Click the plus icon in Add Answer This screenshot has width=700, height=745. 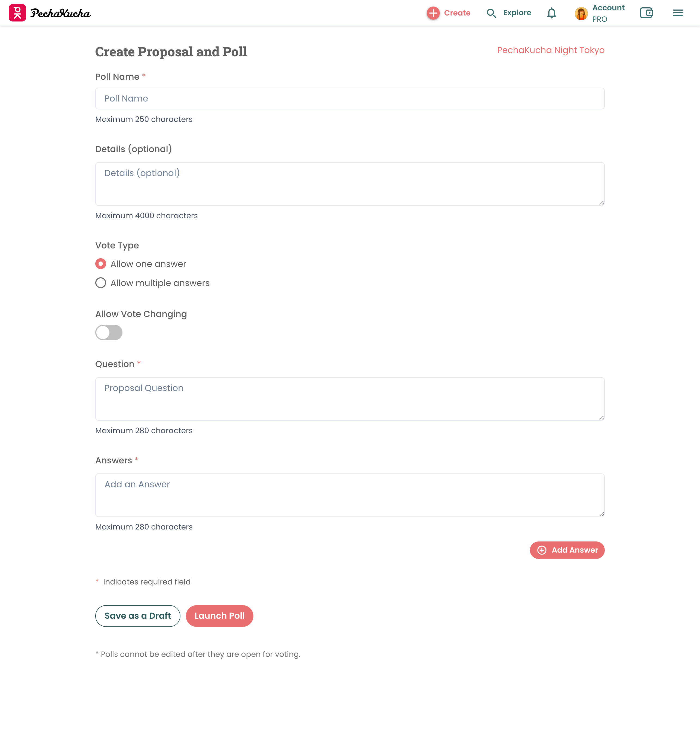coord(542,550)
